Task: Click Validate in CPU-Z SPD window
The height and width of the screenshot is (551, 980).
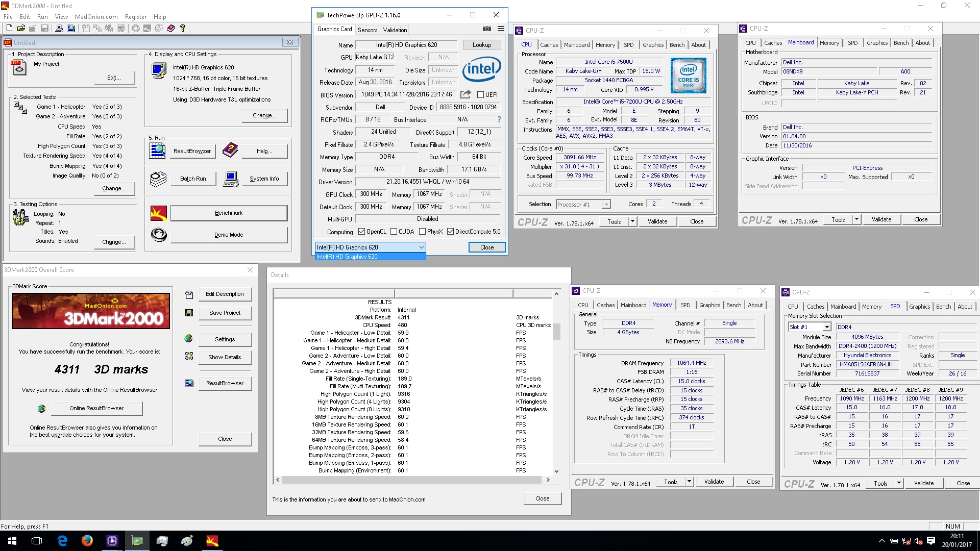Action: pyautogui.click(x=923, y=483)
